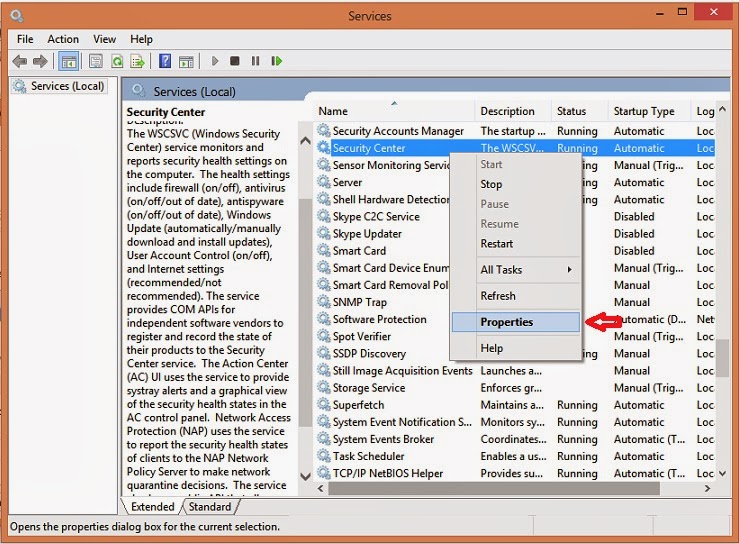Switch to the Extended tab
This screenshot has width=739, height=544.
click(152, 507)
